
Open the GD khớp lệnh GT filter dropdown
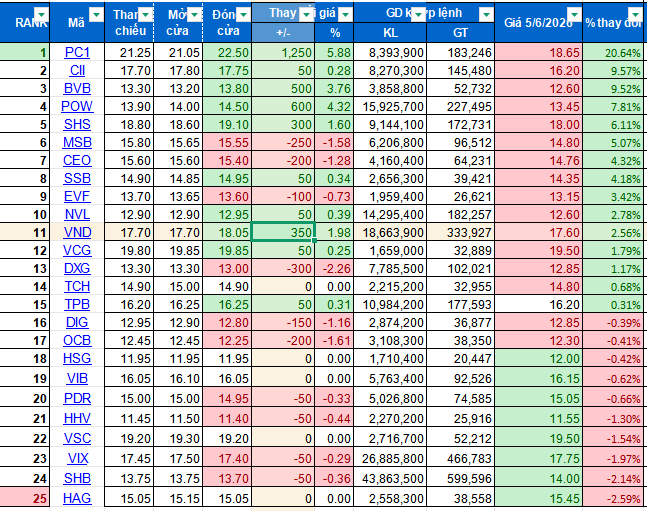(x=486, y=15)
